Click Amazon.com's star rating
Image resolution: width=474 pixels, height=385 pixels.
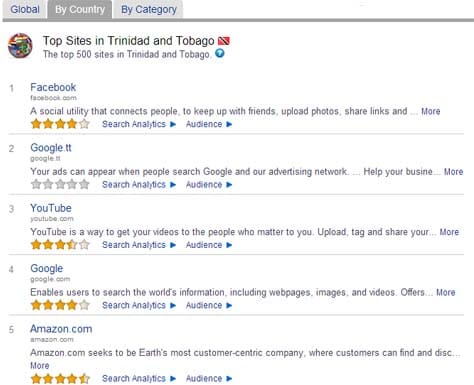pos(60,379)
